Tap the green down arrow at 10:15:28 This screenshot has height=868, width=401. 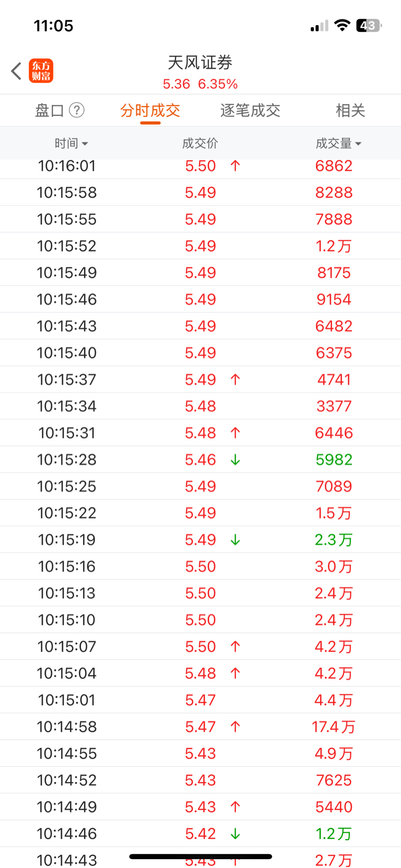[235, 459]
